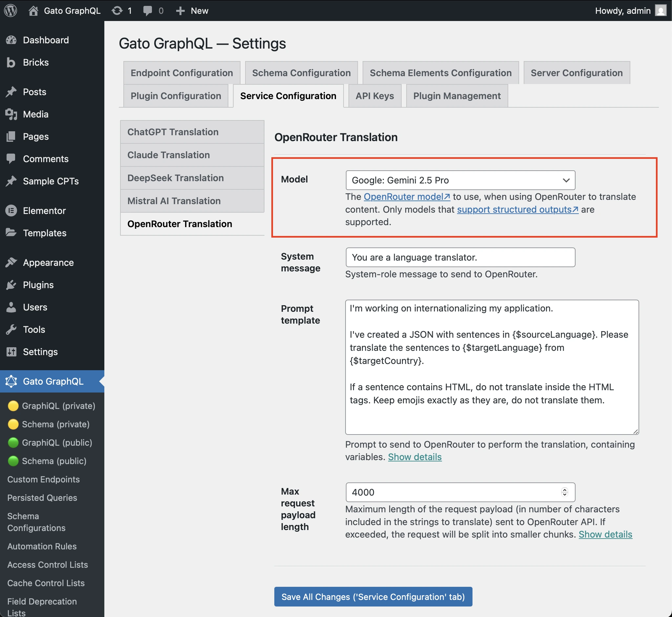Follow the support structured outputs link
The height and width of the screenshot is (617, 672).
point(517,209)
